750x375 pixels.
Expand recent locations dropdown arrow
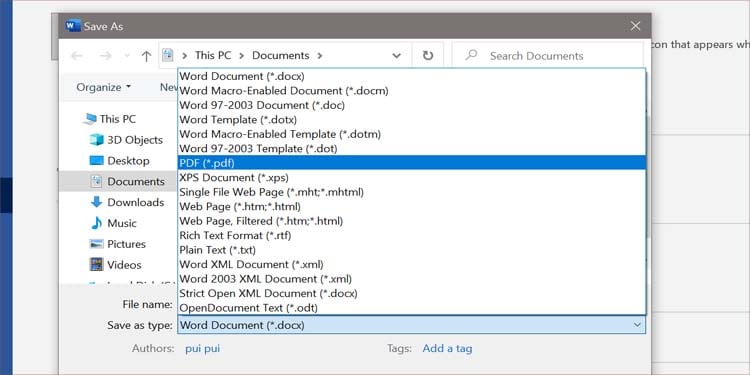[x=127, y=56]
